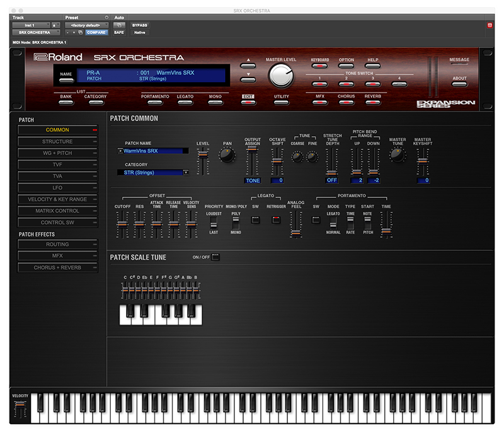The height and width of the screenshot is (435, 504).
Task: Toggle the Legato SW switch
Action: tap(256, 220)
